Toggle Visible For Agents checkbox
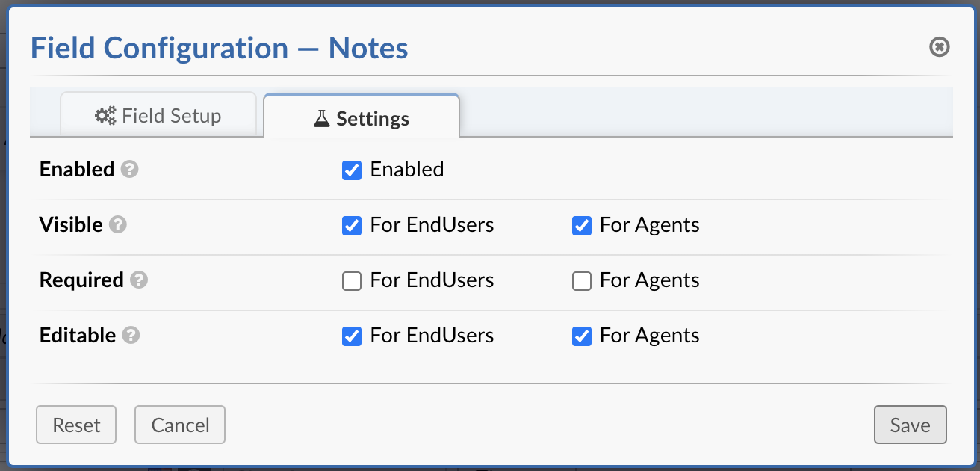The width and height of the screenshot is (980, 471). 582,226
